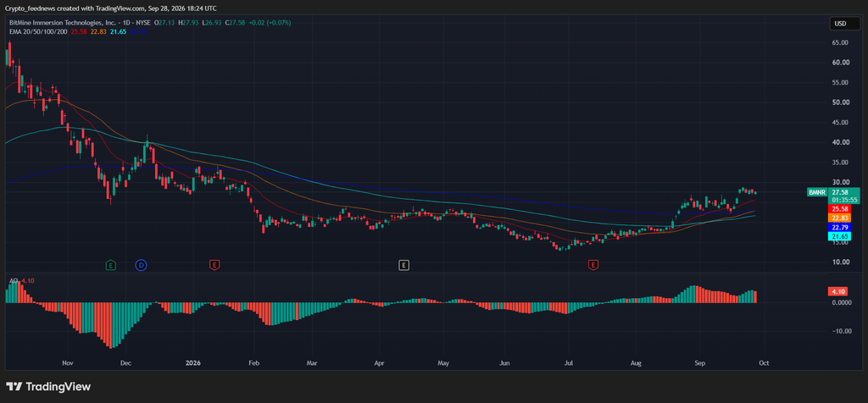Image resolution: width=868 pixels, height=403 pixels.
Task: Select the Sep label on time axis
Action: pyautogui.click(x=699, y=363)
